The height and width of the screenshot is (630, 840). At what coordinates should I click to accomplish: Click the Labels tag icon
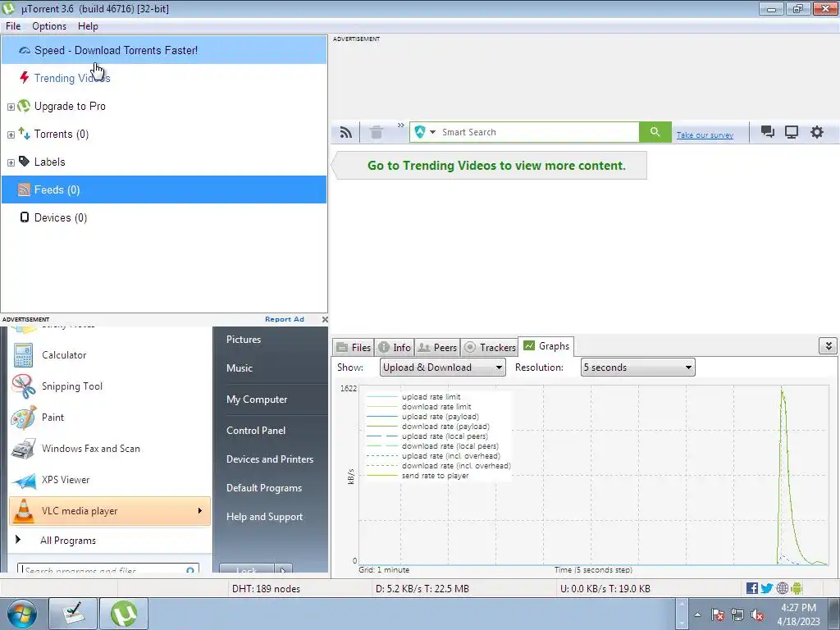pos(24,162)
